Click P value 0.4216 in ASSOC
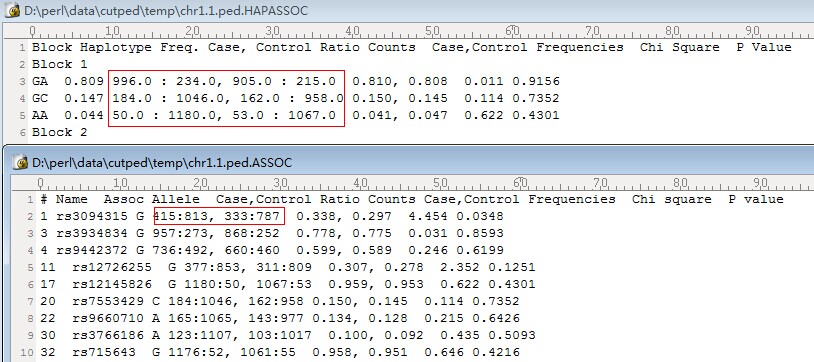Screen dimensions: 814x362 click(496, 353)
